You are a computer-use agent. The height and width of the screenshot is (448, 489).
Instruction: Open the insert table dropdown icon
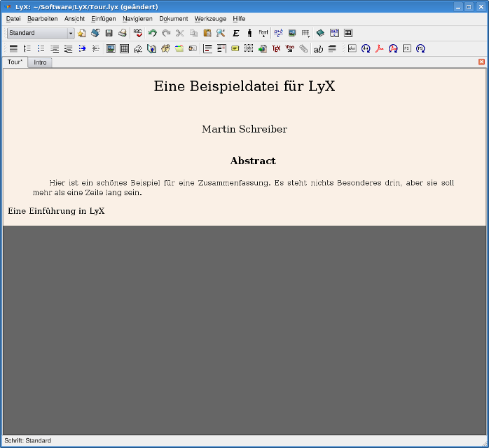[x=305, y=33]
